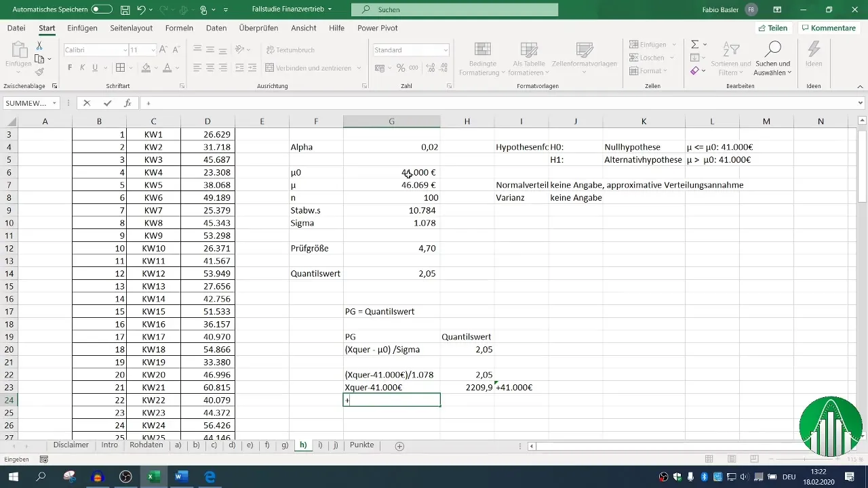Click Verbinden und zentrieren button
The image size is (868, 488).
coord(310,68)
